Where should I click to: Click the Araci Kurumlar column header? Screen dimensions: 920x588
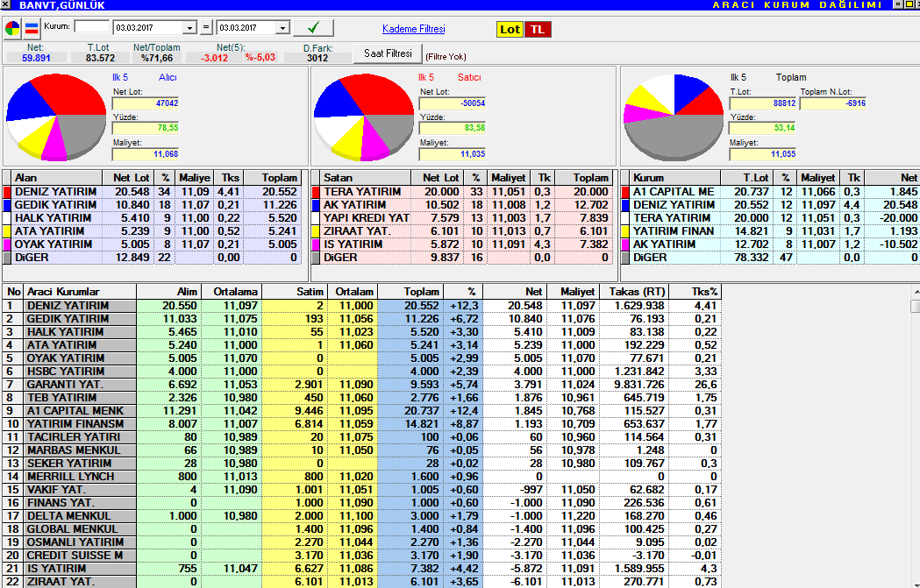80,291
